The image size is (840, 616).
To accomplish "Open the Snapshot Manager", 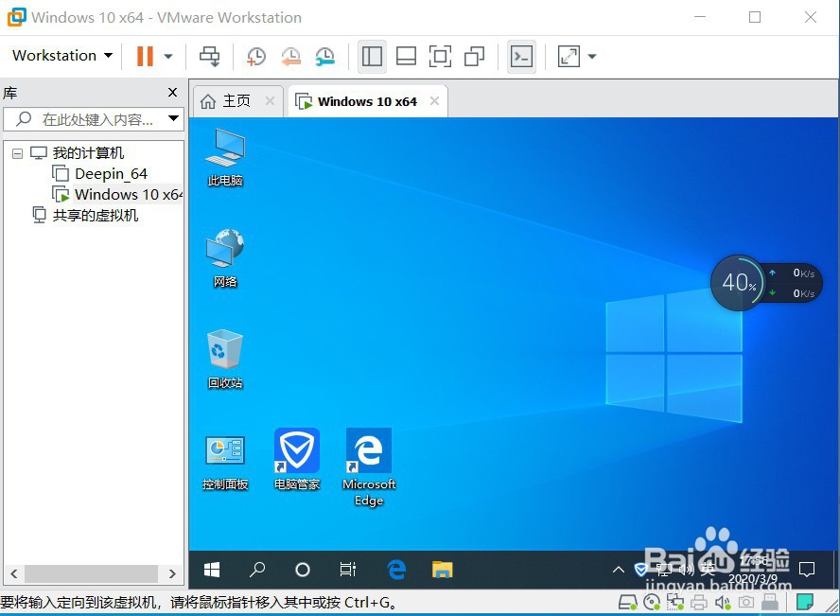I will pos(325,57).
